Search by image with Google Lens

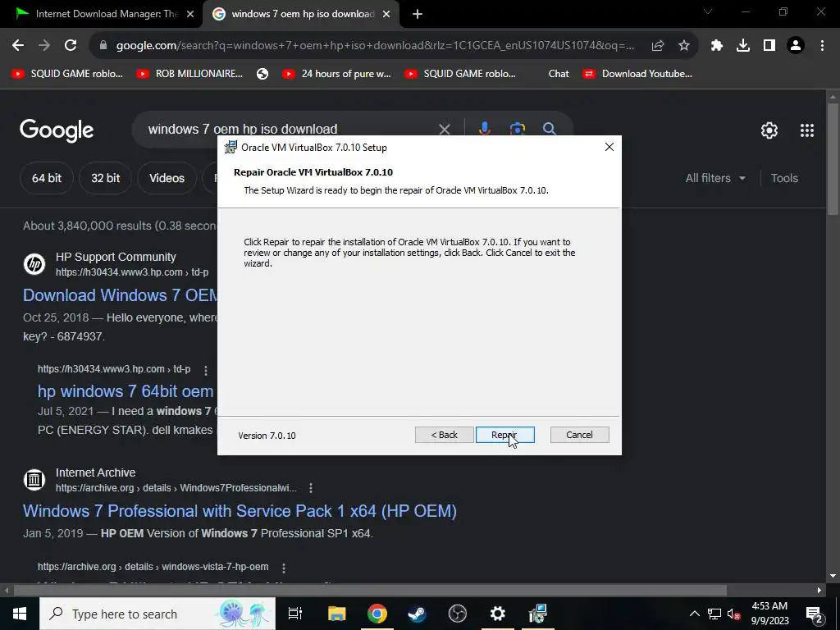517,129
